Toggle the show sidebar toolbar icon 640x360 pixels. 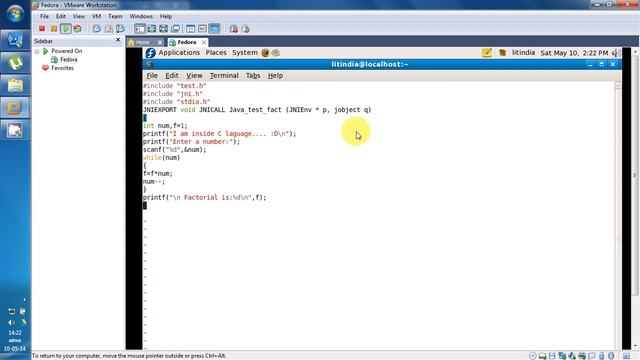[140, 29]
